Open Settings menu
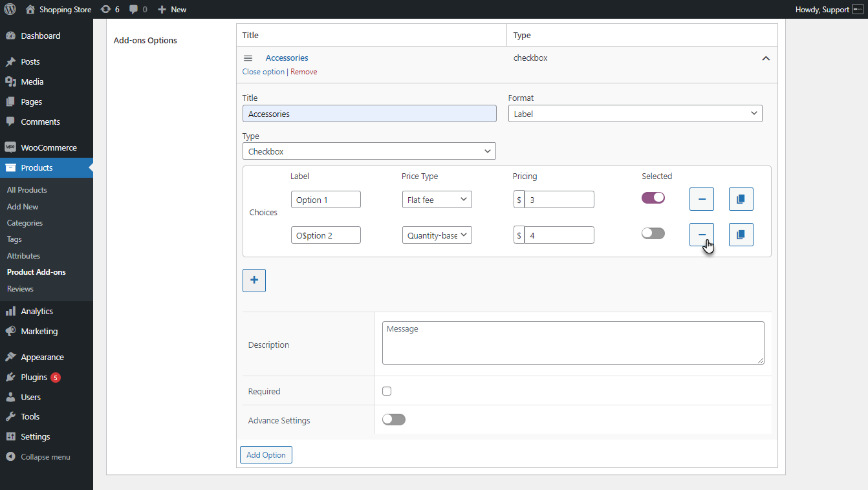This screenshot has height=490, width=868. [47, 436]
